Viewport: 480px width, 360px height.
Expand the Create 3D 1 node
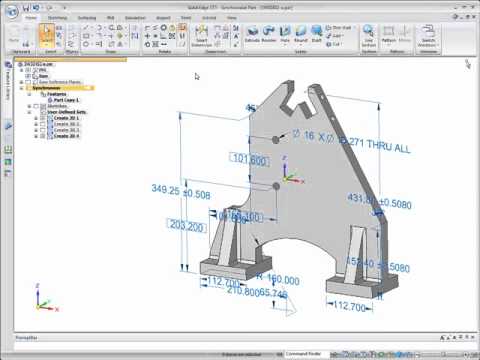(x=36, y=118)
